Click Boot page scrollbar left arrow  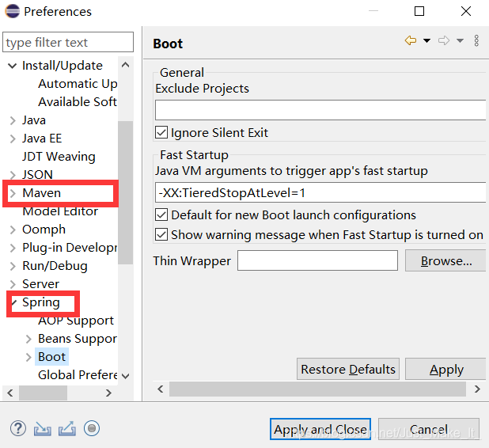(x=161, y=389)
